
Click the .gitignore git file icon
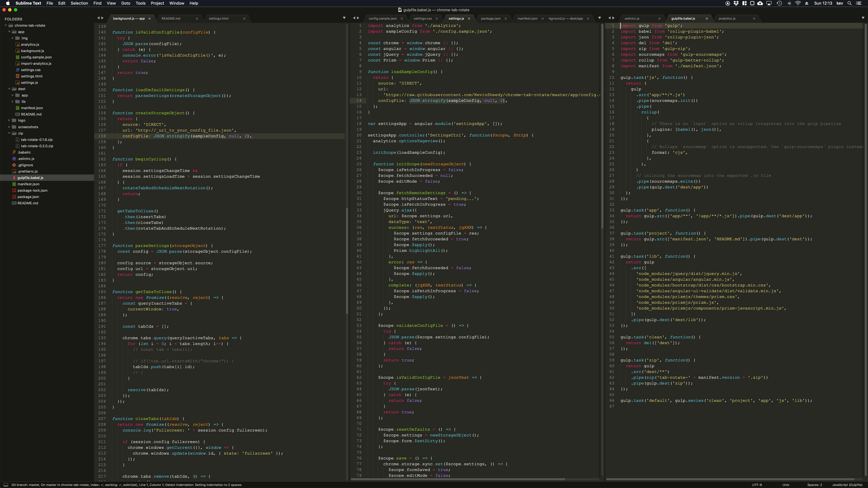pyautogui.click(x=14, y=165)
